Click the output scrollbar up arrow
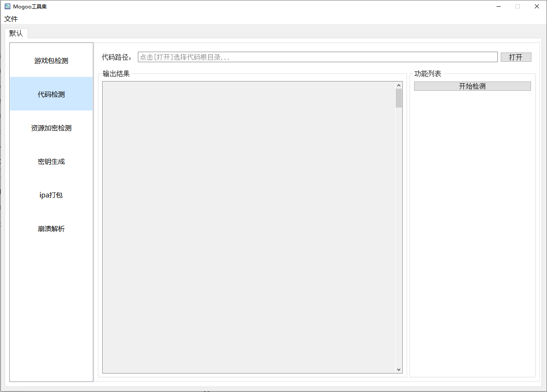This screenshot has width=547, height=392. (x=399, y=85)
